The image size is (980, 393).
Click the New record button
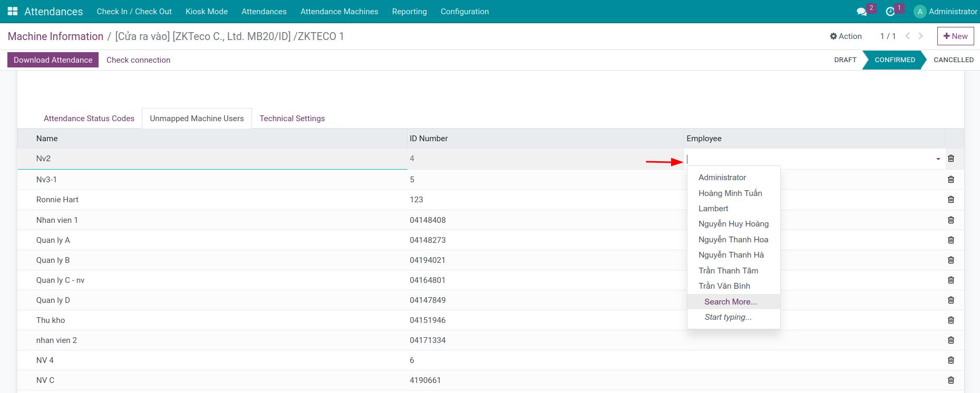point(955,36)
